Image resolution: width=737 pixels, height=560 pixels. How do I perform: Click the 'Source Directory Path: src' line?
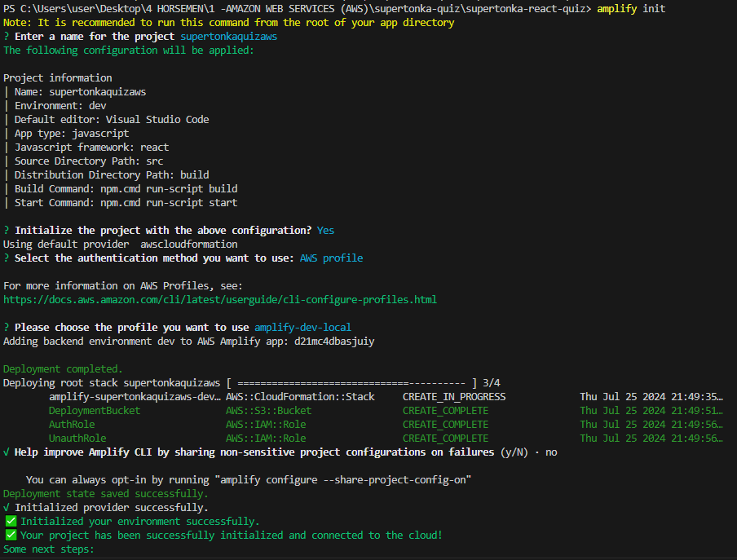tap(88, 161)
